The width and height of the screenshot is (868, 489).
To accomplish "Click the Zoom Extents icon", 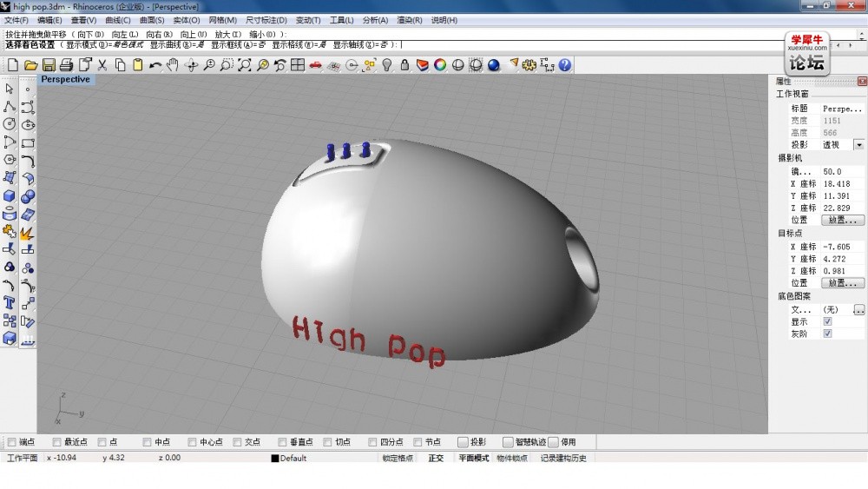I will pyautogui.click(x=245, y=65).
